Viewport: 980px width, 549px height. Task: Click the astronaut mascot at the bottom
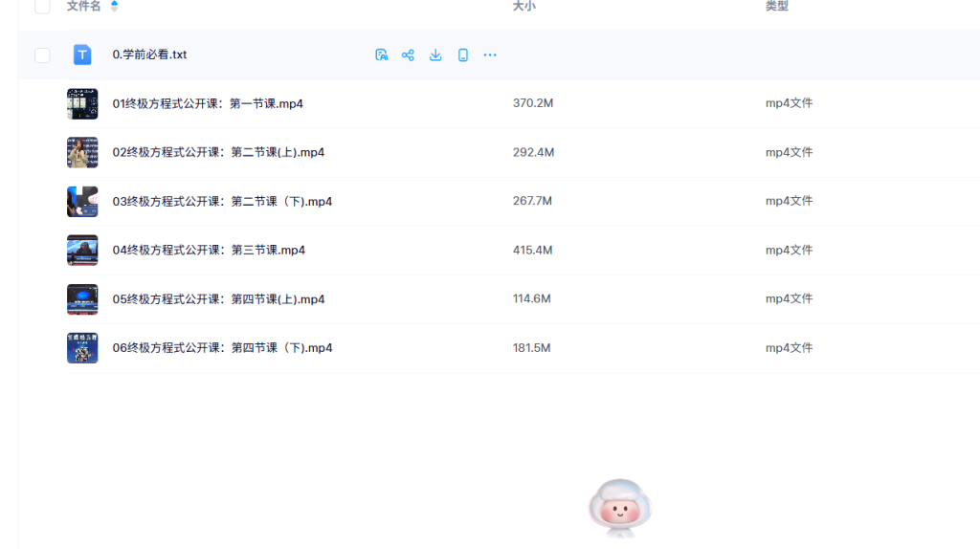click(x=620, y=507)
